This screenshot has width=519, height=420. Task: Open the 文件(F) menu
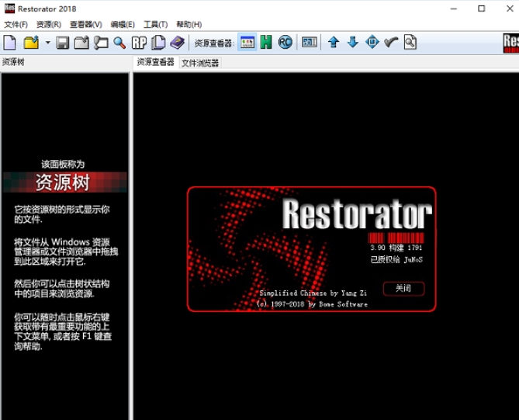(x=16, y=25)
